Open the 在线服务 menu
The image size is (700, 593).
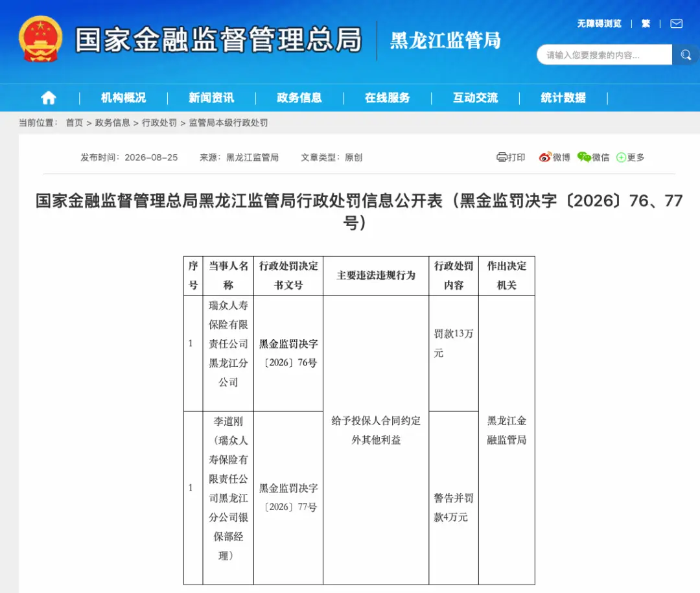pos(387,98)
